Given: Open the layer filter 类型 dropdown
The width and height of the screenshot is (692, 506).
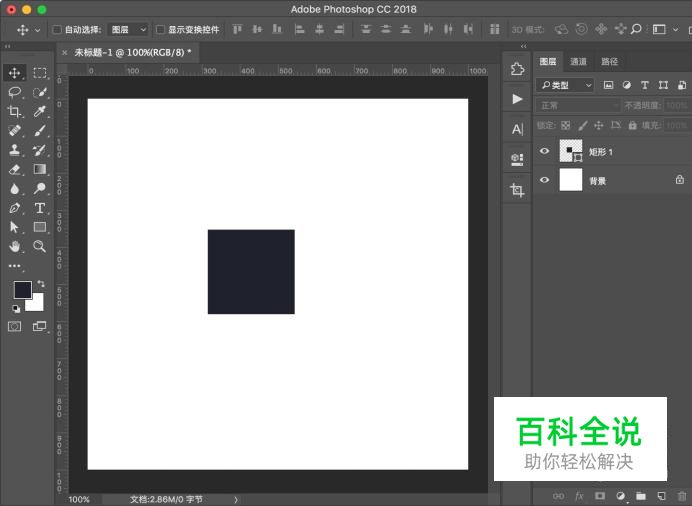Looking at the screenshot, I should point(565,86).
